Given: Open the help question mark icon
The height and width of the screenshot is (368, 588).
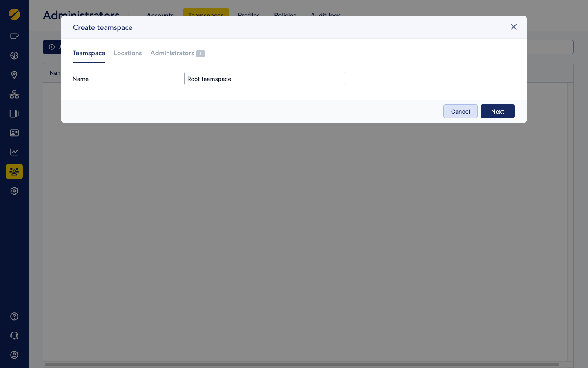Looking at the screenshot, I should [x=14, y=316].
